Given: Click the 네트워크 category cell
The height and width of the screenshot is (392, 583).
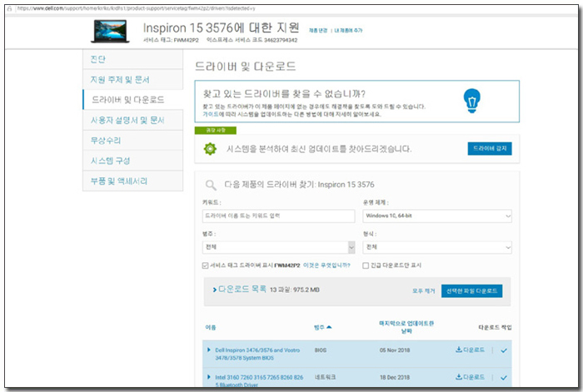Looking at the screenshot, I should [325, 377].
